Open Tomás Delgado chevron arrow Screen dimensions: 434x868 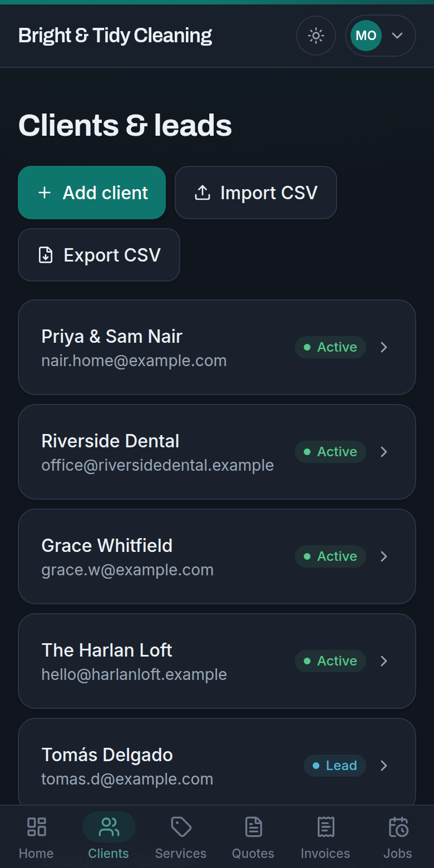383,766
